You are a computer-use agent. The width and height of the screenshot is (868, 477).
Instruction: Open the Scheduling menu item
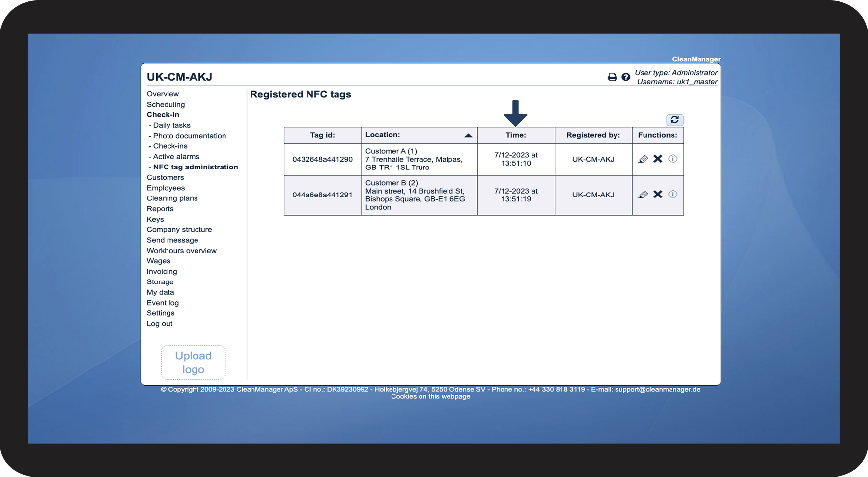tap(166, 105)
